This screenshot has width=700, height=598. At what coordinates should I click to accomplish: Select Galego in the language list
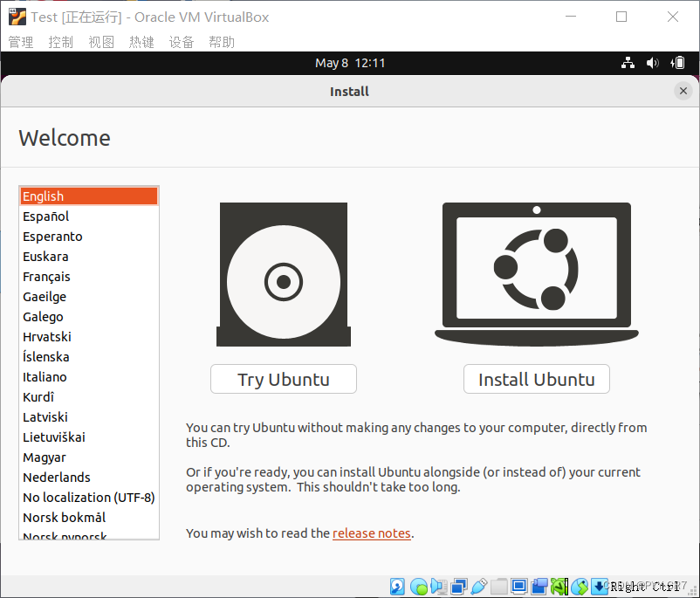point(89,317)
